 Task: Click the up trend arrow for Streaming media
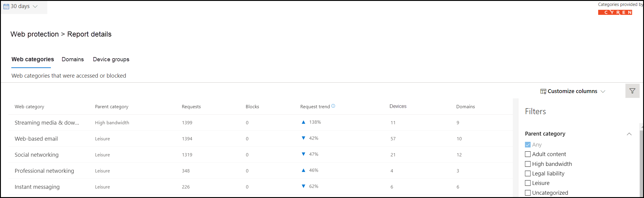coord(304,122)
